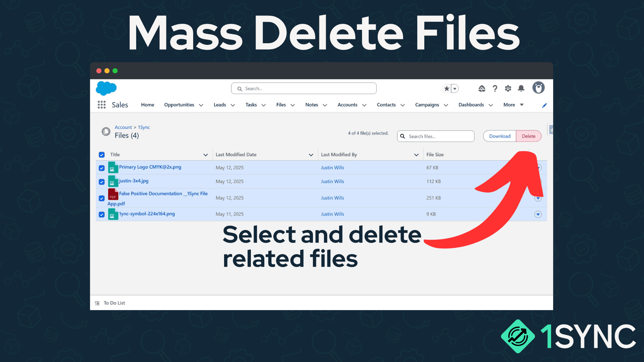Uncheck the Primary Logo CMYK@2x.png checkbox
The width and height of the screenshot is (644, 362).
[x=102, y=168]
